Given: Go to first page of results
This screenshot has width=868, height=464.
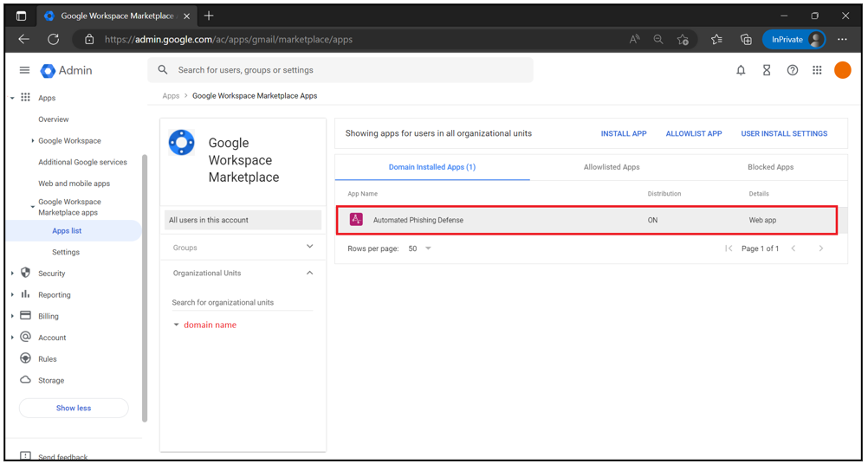Looking at the screenshot, I should (x=729, y=248).
